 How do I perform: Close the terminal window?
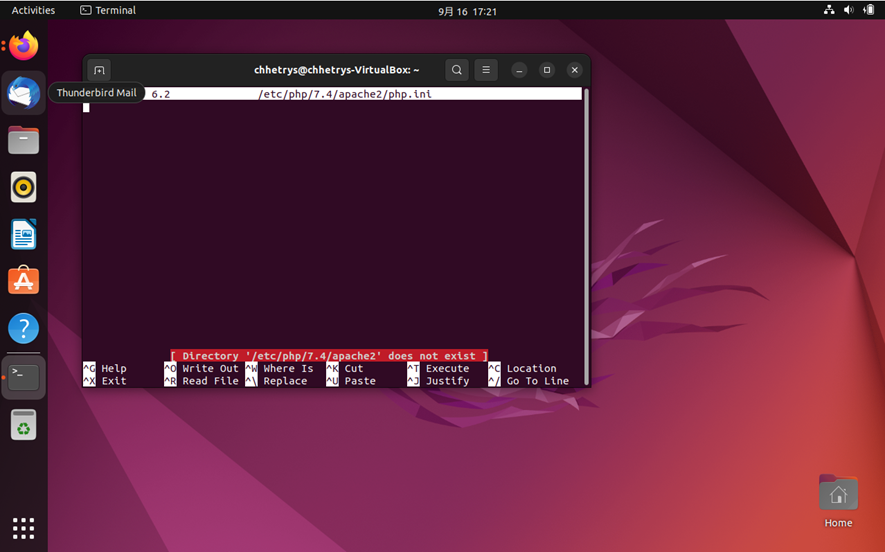click(575, 70)
